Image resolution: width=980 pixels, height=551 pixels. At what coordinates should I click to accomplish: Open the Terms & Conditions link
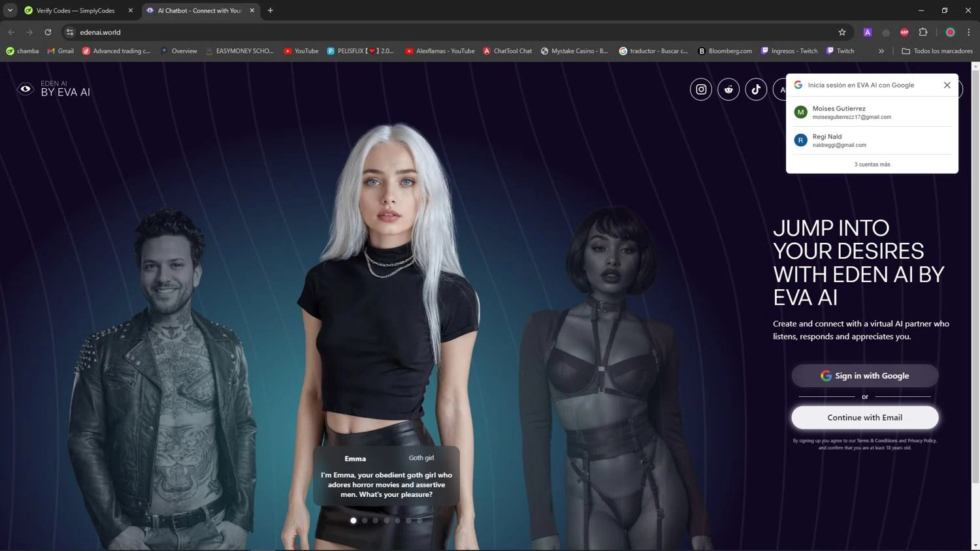[877, 441]
